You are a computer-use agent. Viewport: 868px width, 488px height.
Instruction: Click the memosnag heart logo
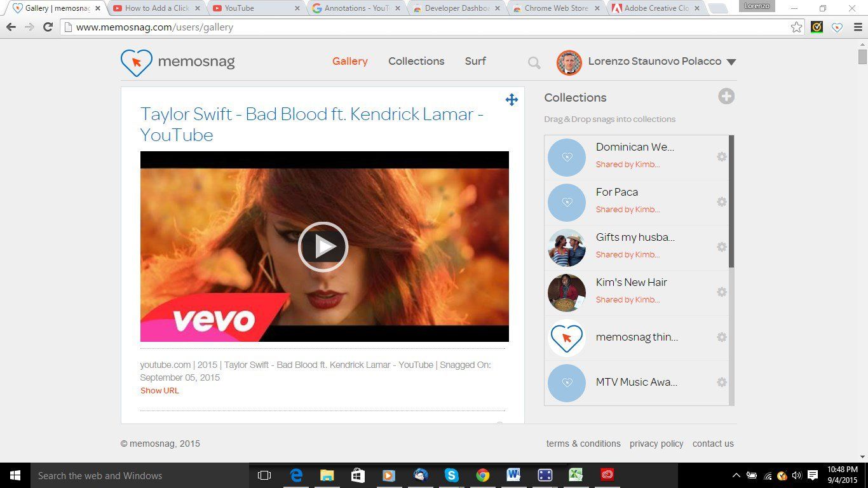[136, 62]
